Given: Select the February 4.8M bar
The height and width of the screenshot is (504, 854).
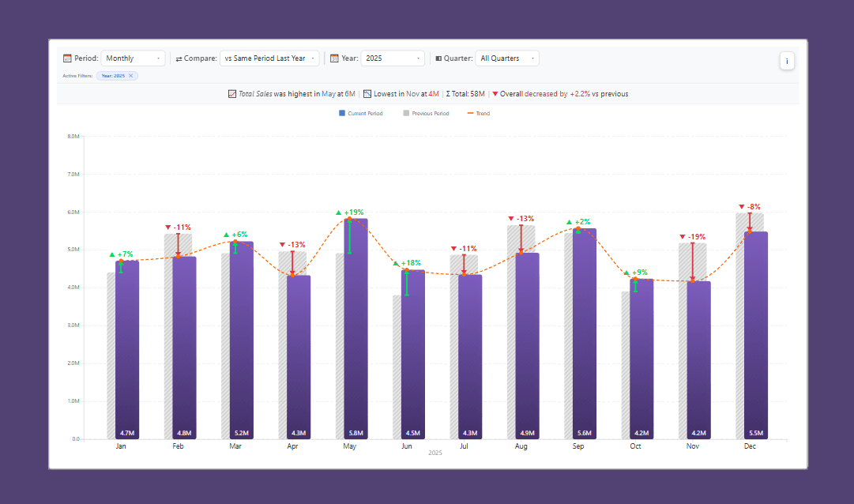Looking at the screenshot, I should click(x=185, y=348).
